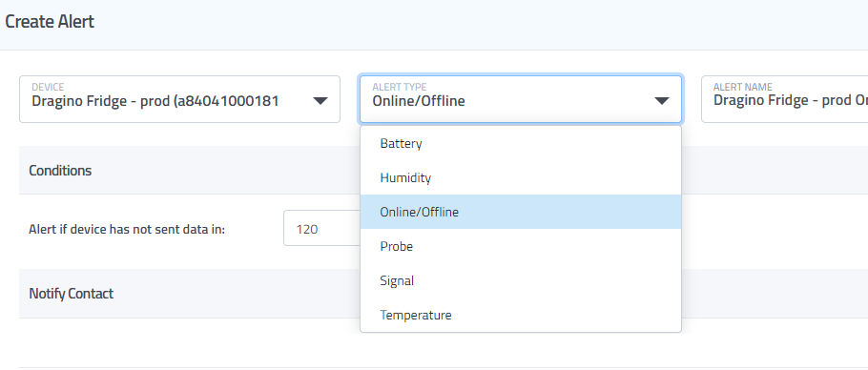Click the Alert Type dropdown arrow icon

tap(662, 101)
